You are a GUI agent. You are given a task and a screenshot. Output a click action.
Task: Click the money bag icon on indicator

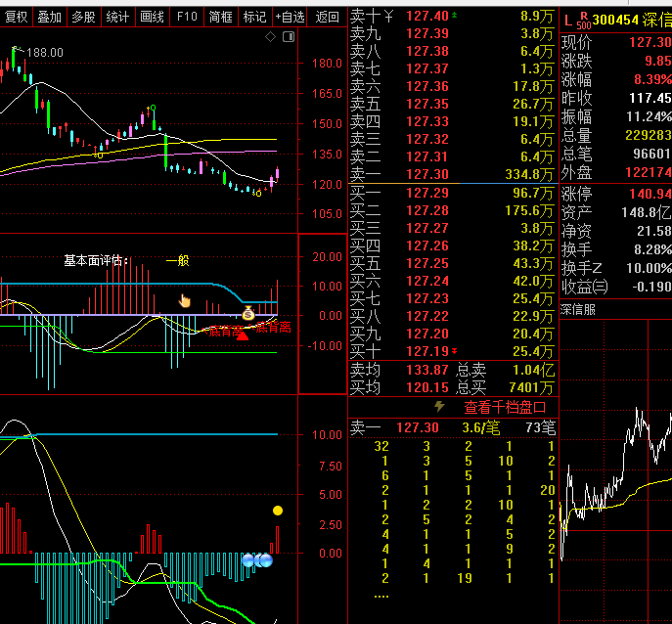(247, 314)
